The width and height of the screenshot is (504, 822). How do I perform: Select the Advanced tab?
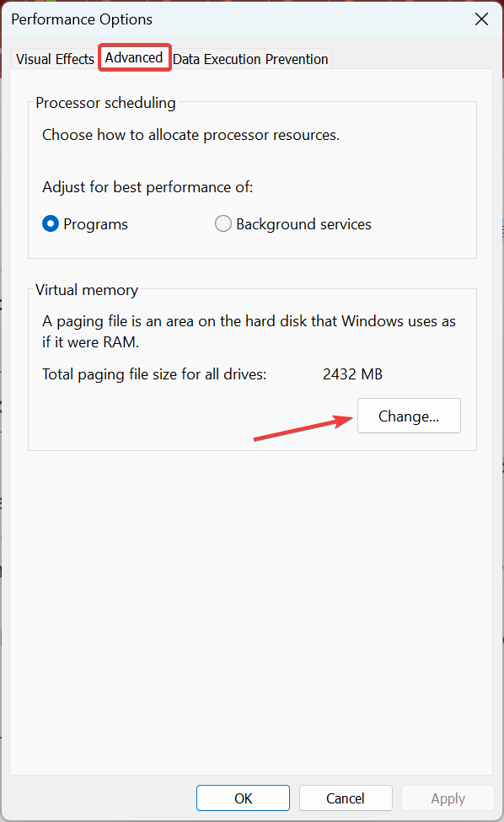click(x=134, y=57)
